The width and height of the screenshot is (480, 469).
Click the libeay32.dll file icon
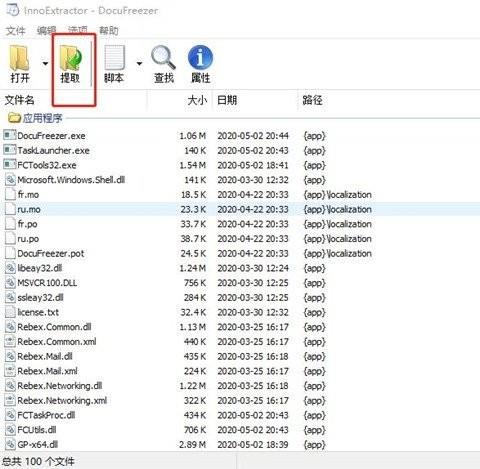pyautogui.click(x=10, y=268)
